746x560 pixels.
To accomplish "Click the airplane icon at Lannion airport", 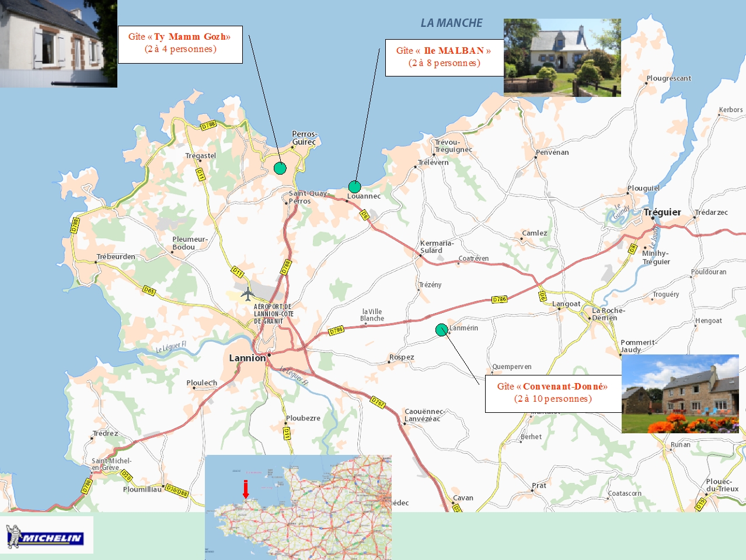I will coord(247,293).
